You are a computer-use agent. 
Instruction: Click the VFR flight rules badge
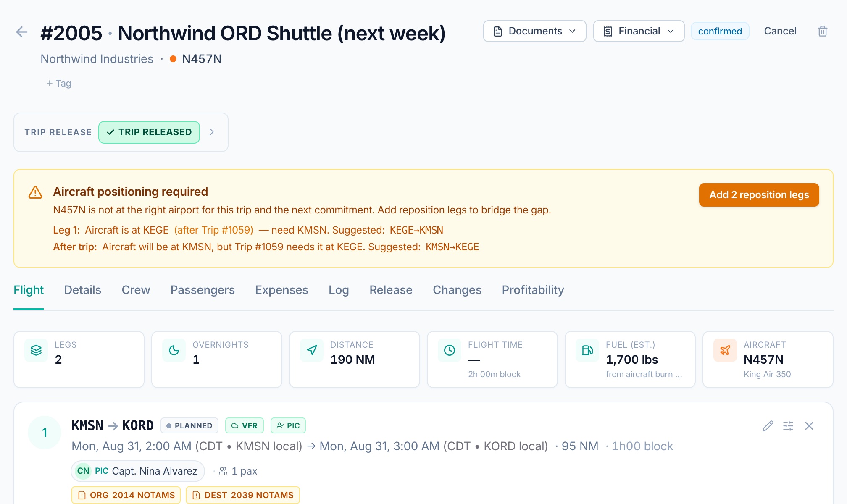245,425
